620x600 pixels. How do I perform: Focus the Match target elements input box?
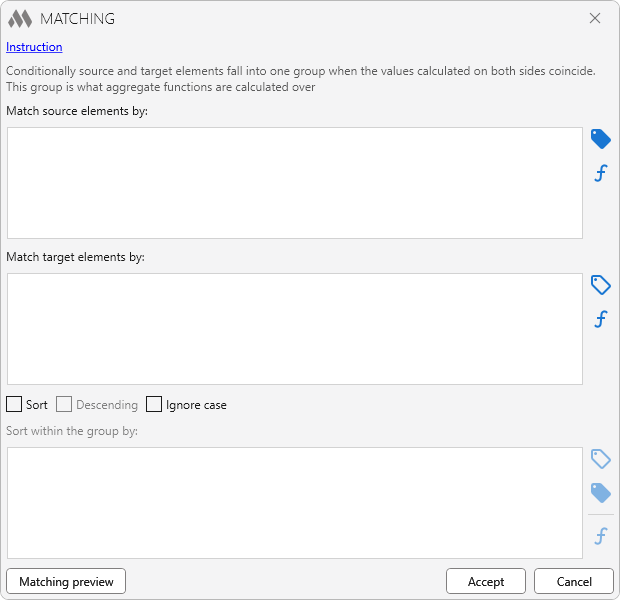295,329
